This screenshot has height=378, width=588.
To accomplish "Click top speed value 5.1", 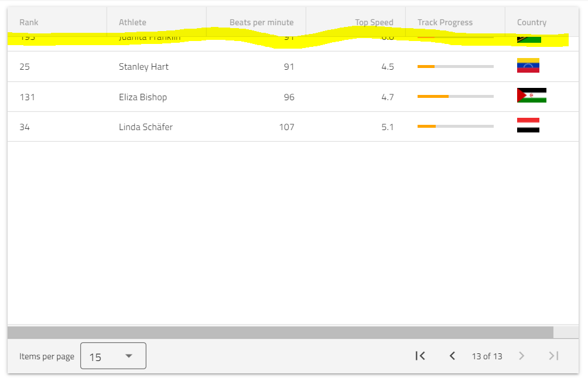I will click(387, 127).
